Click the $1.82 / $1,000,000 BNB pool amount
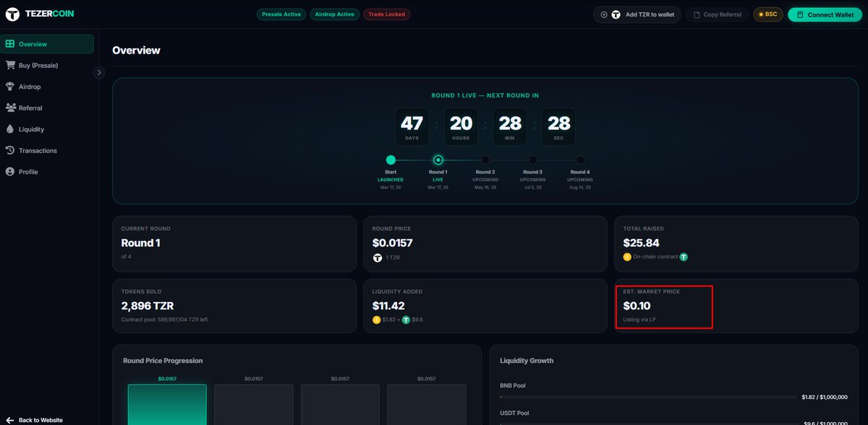 click(825, 397)
